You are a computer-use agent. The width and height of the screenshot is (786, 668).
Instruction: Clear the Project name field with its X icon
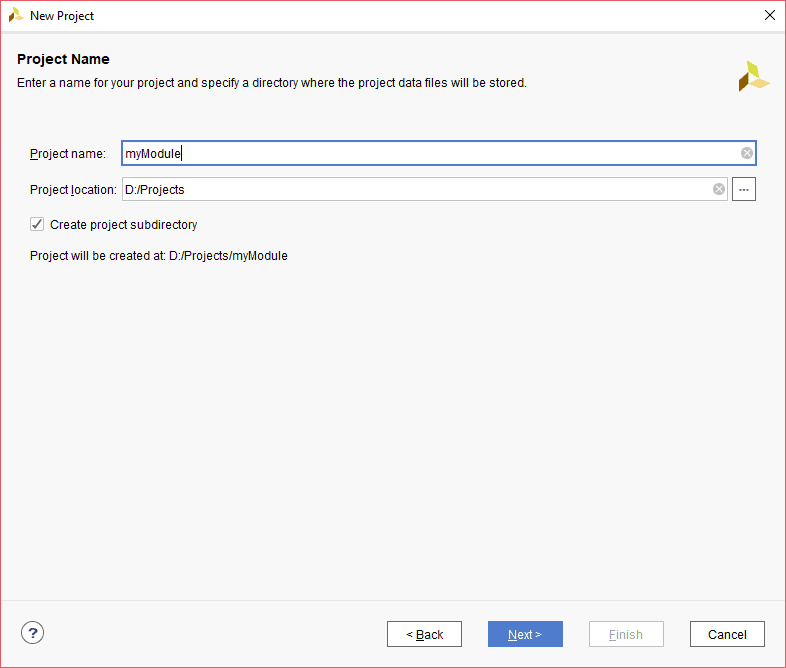(747, 153)
